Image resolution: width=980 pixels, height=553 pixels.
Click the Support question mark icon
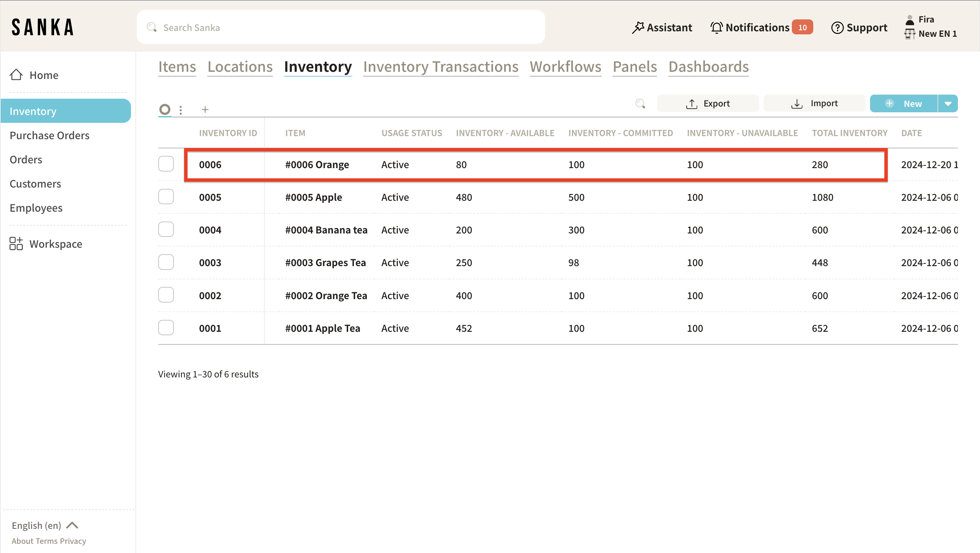837,28
